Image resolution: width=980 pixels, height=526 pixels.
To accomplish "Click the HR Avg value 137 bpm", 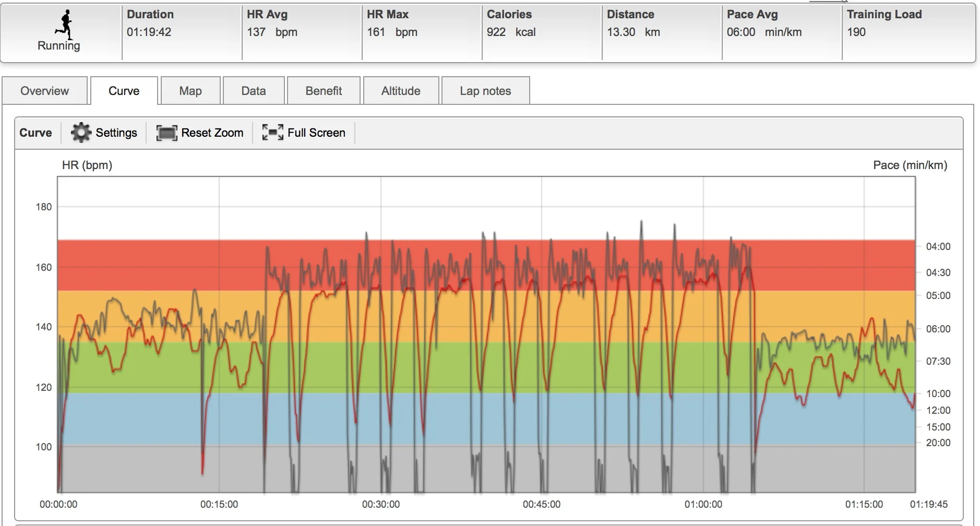I will coord(272,32).
